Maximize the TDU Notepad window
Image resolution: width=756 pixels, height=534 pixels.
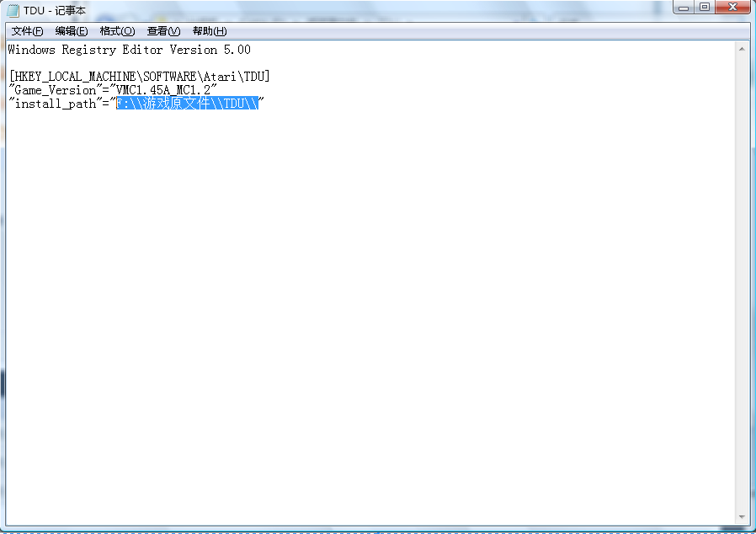(705, 8)
